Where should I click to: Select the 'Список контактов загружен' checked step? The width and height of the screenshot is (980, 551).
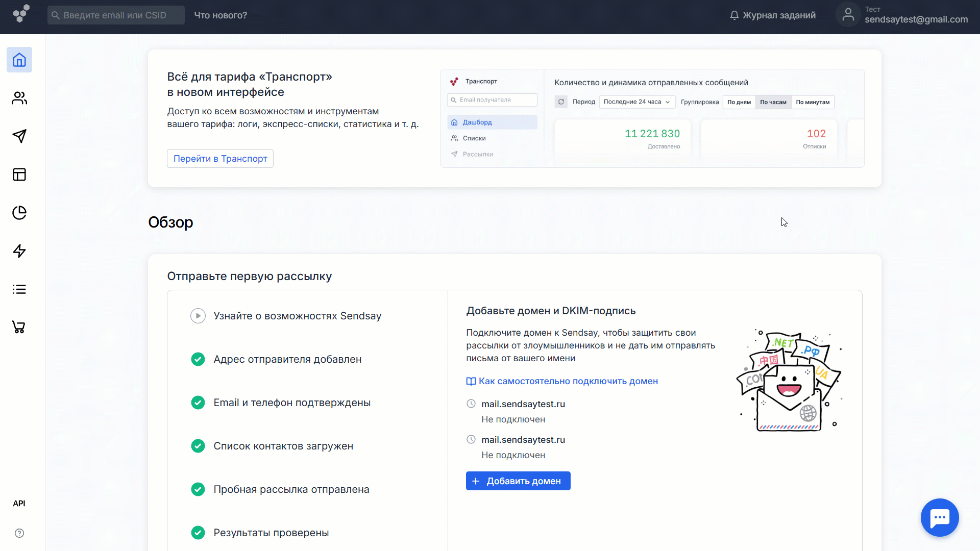(x=283, y=446)
